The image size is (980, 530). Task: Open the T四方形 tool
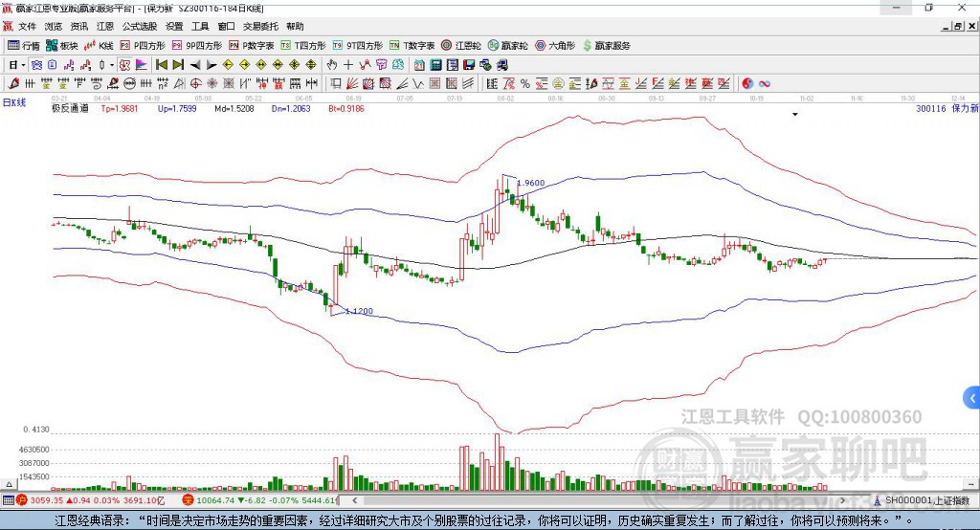pyautogui.click(x=303, y=46)
